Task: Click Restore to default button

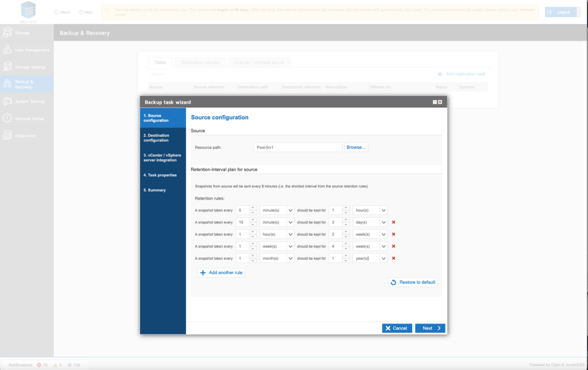Action: tap(413, 283)
